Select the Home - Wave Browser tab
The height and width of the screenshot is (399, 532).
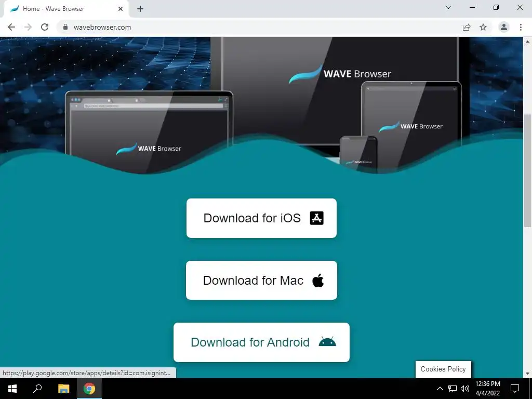(66, 9)
